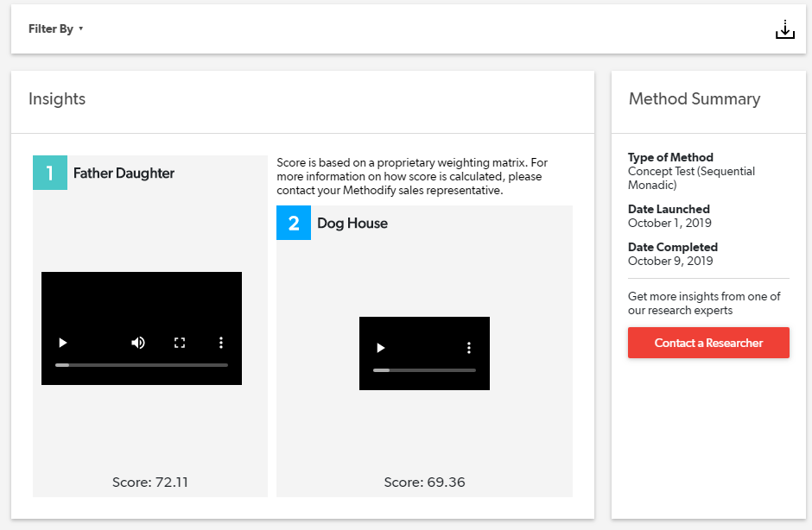Viewport: 812px width, 530px height.
Task: Enter fullscreen on the Father Daughter video
Action: (180, 343)
